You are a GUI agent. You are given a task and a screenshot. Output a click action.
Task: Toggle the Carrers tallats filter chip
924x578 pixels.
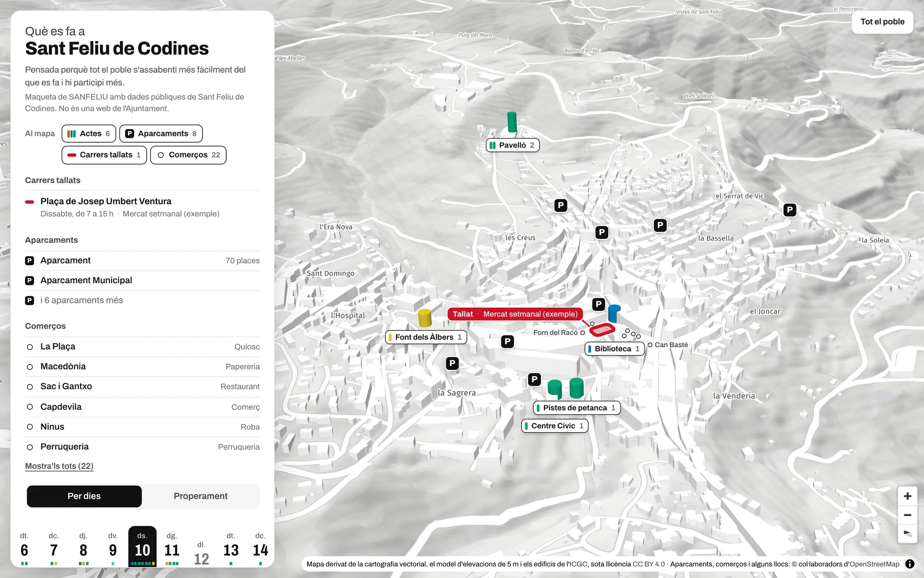(x=104, y=155)
